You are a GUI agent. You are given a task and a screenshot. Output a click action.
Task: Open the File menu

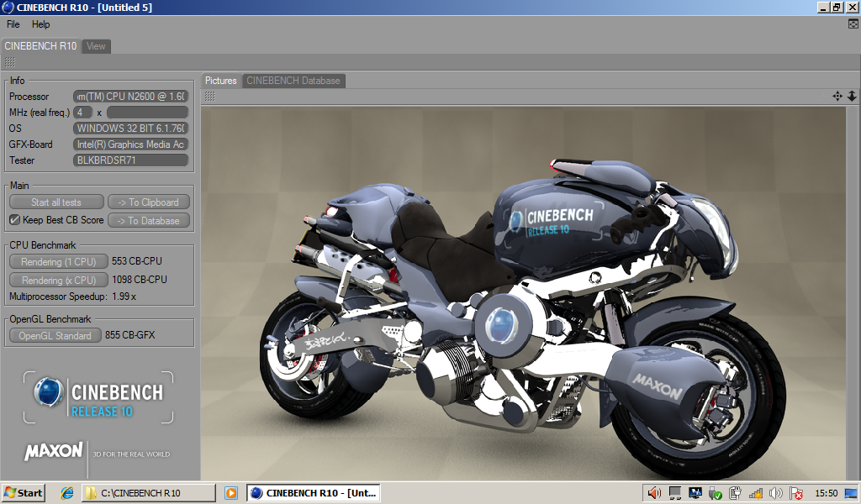(x=13, y=24)
